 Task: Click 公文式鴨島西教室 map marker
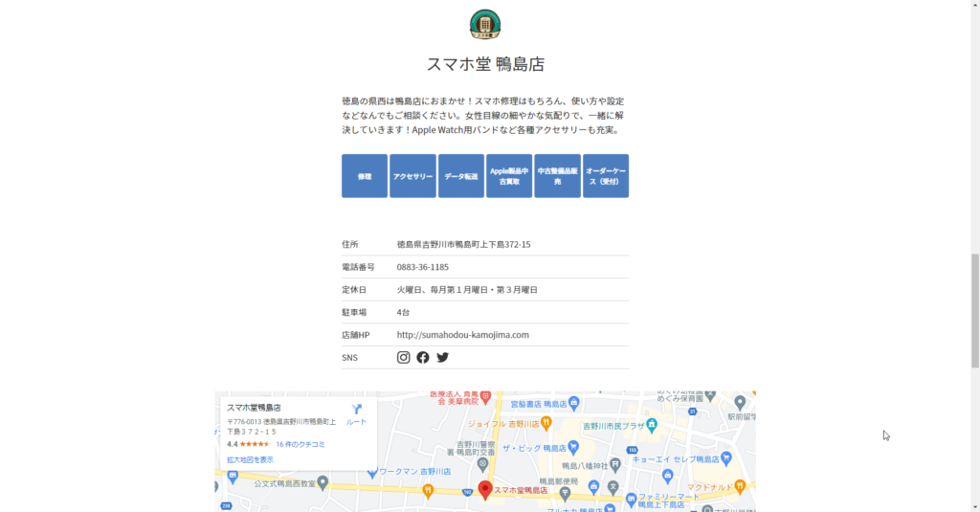click(x=323, y=482)
